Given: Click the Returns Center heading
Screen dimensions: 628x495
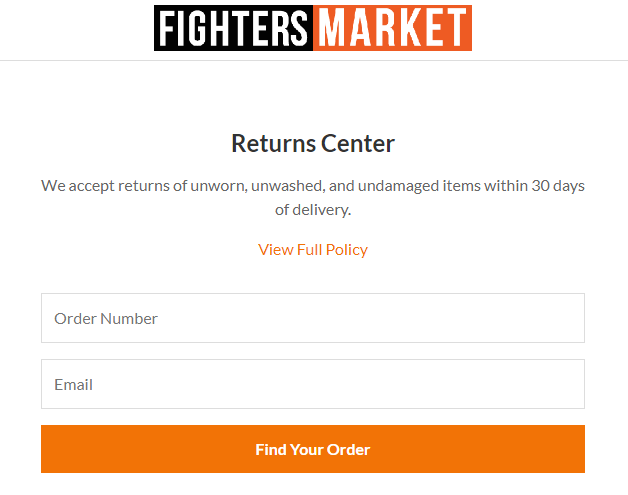Looking at the screenshot, I should pos(313,143).
